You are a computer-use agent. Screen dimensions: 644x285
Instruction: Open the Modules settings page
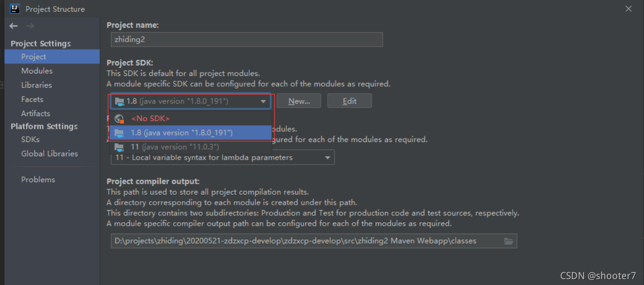pyautogui.click(x=37, y=71)
